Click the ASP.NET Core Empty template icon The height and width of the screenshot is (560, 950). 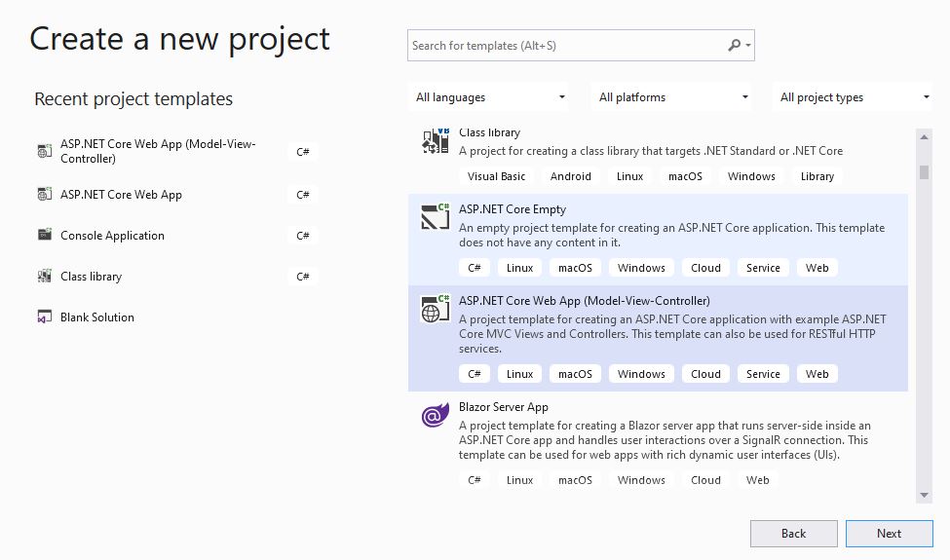(436, 217)
